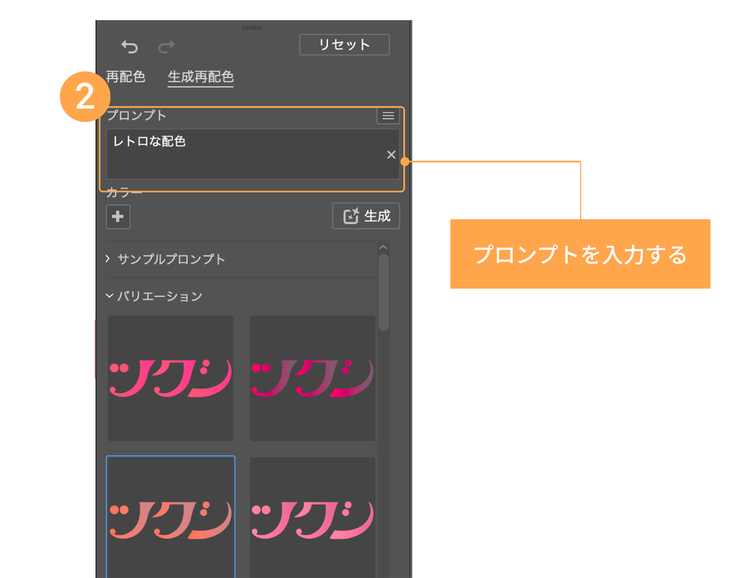Open the prompt options menu icon
Screen dimensions: 750x578
coord(388,116)
